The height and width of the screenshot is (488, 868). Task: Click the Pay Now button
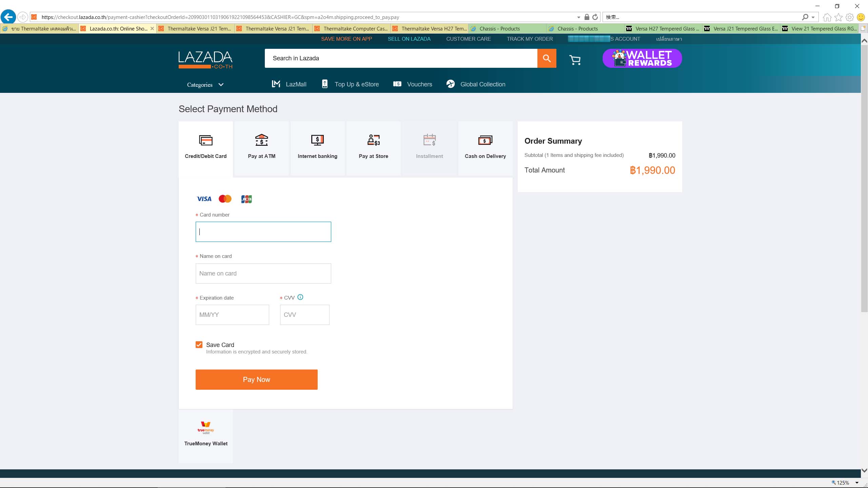click(257, 380)
